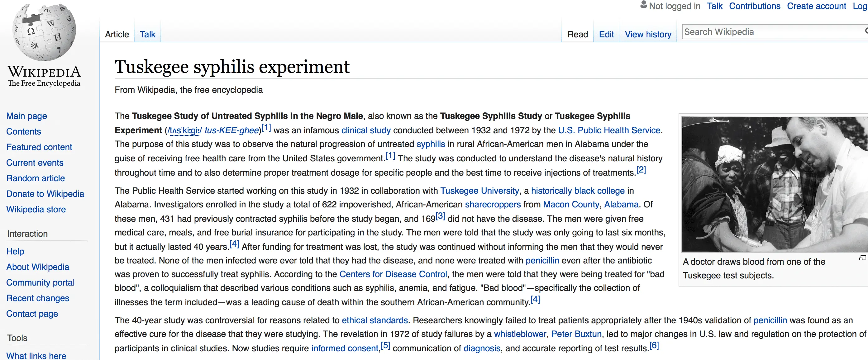Follow the whistleblower link
This screenshot has height=360, width=868.
pos(520,334)
